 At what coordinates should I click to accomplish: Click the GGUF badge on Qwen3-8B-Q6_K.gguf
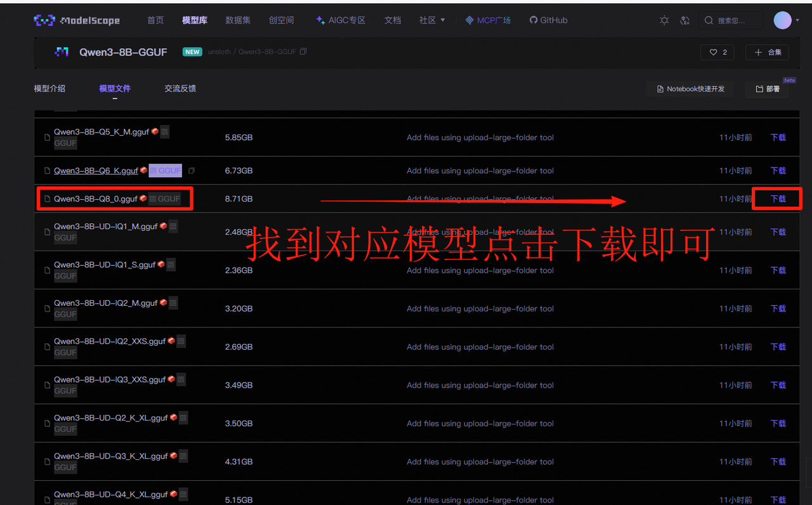point(166,171)
